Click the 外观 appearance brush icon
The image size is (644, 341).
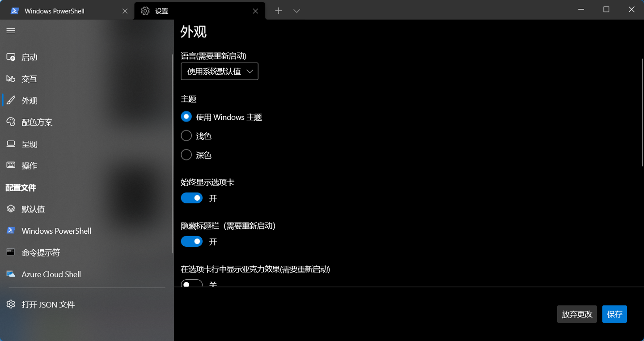pyautogui.click(x=11, y=101)
